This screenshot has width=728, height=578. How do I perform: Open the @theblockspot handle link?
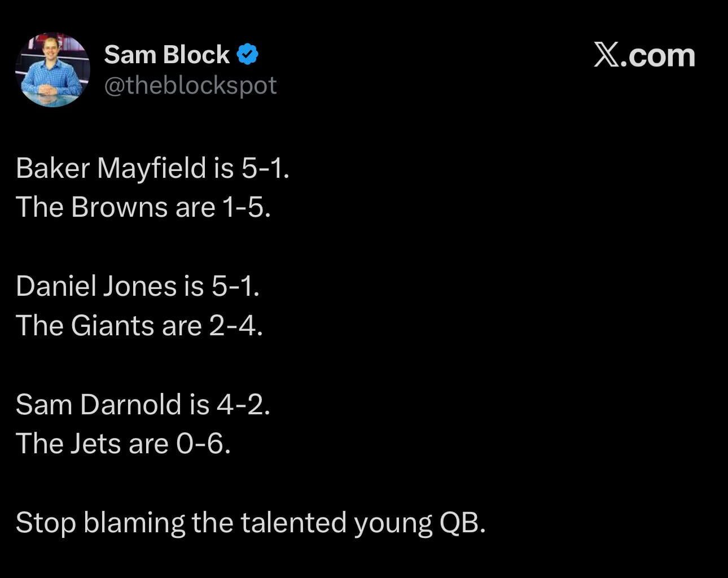click(190, 86)
